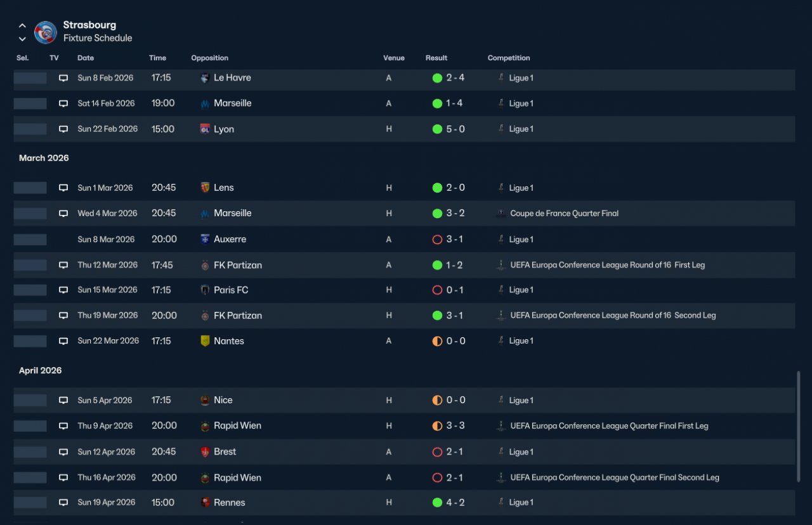Screen dimensions: 812x525
Task: Toggle the selection box for Paris FC match
Action: 30,290
